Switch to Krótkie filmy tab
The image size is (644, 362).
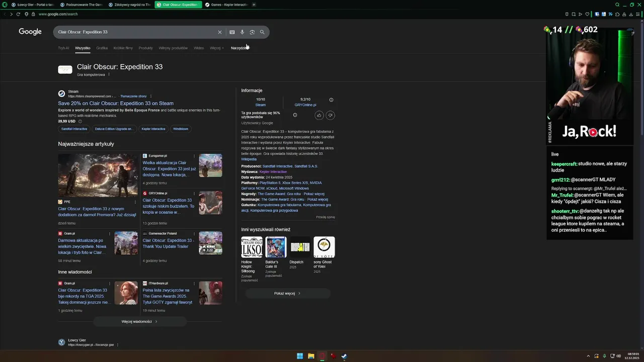(123, 48)
